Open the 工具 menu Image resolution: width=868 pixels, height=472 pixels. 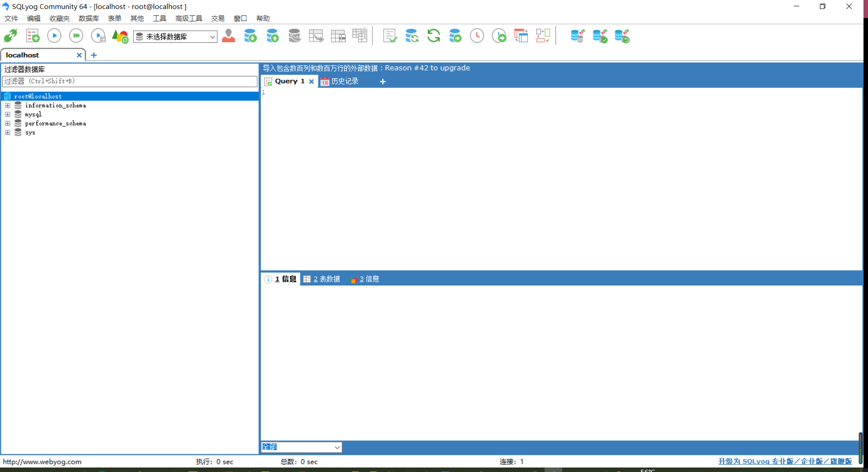tap(159, 18)
